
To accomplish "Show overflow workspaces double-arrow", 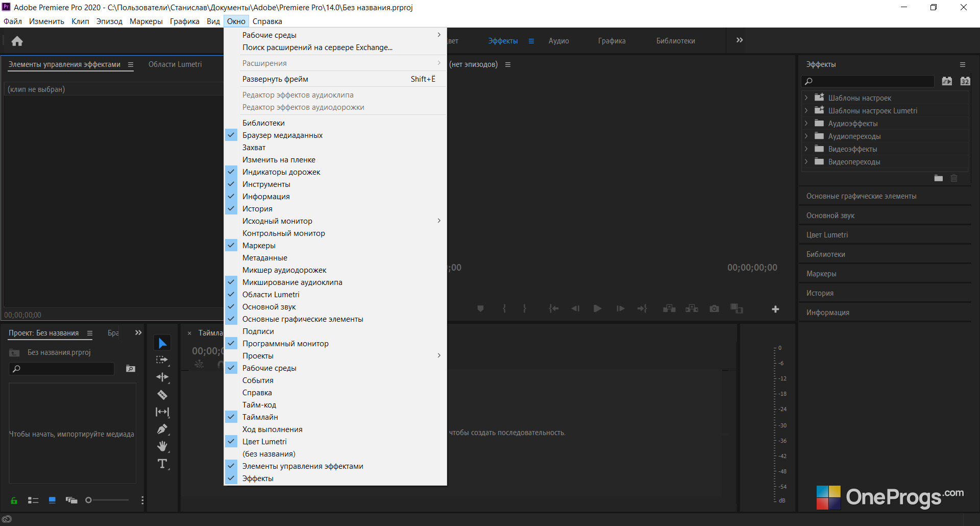I will point(740,40).
